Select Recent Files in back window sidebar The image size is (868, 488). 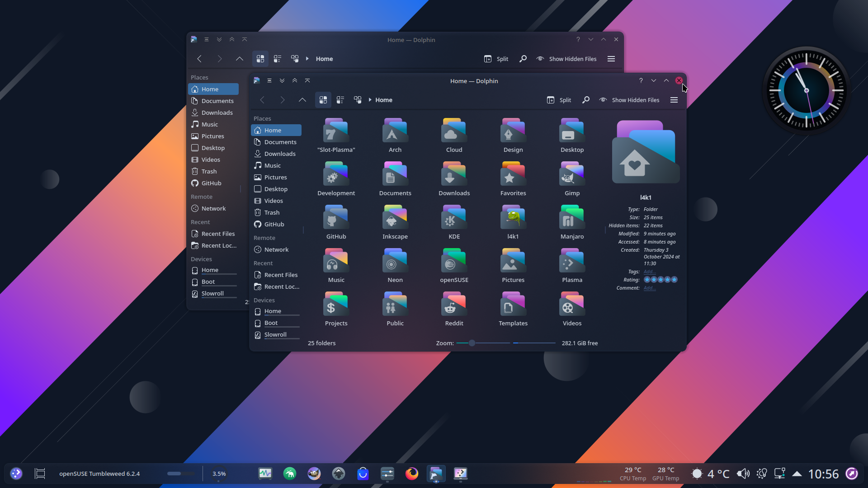point(213,234)
